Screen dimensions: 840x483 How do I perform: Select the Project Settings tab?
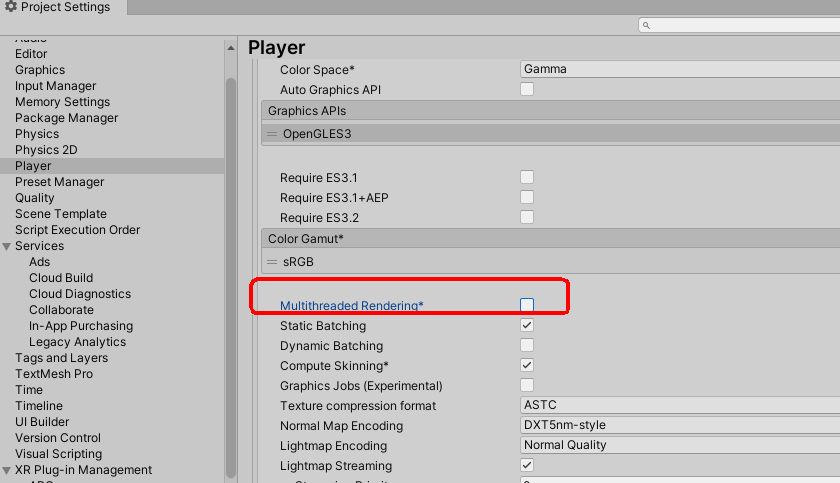(63, 7)
